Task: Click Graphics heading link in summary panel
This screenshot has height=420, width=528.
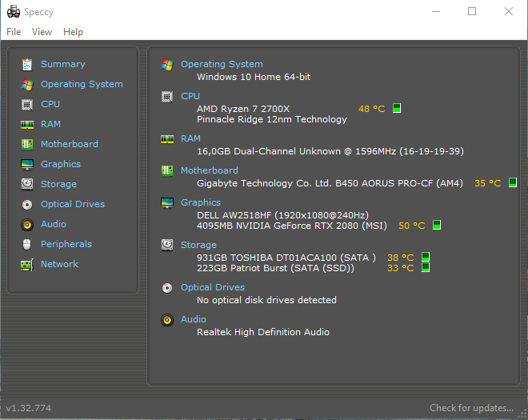Action: point(201,202)
